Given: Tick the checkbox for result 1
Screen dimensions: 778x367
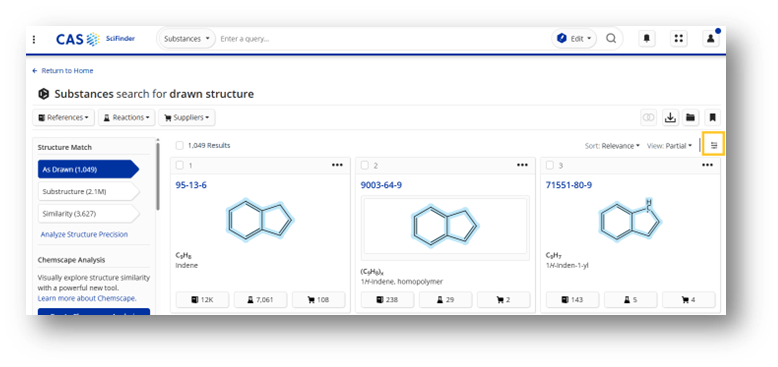Looking at the screenshot, I should tap(180, 165).
